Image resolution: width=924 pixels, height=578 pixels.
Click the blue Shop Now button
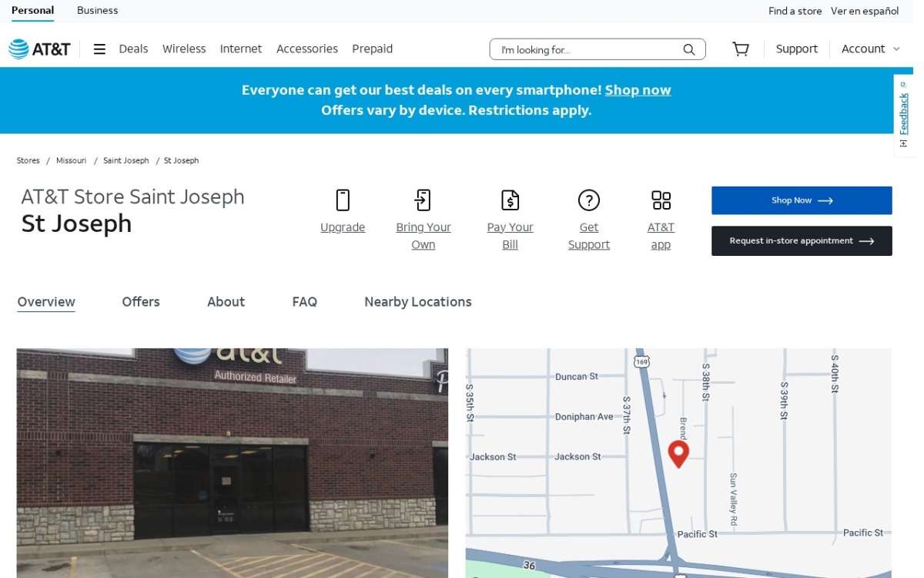coord(802,200)
